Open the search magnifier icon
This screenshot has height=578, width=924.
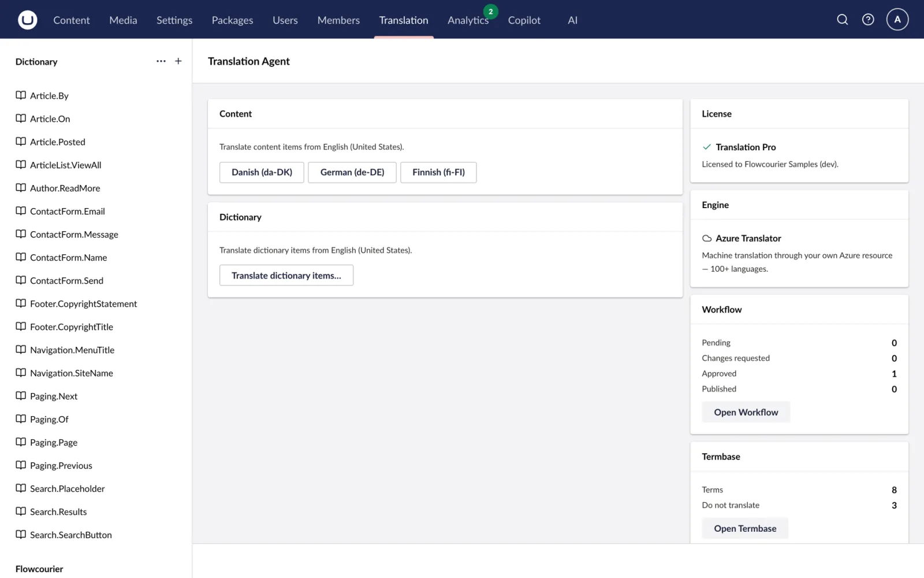click(x=843, y=20)
